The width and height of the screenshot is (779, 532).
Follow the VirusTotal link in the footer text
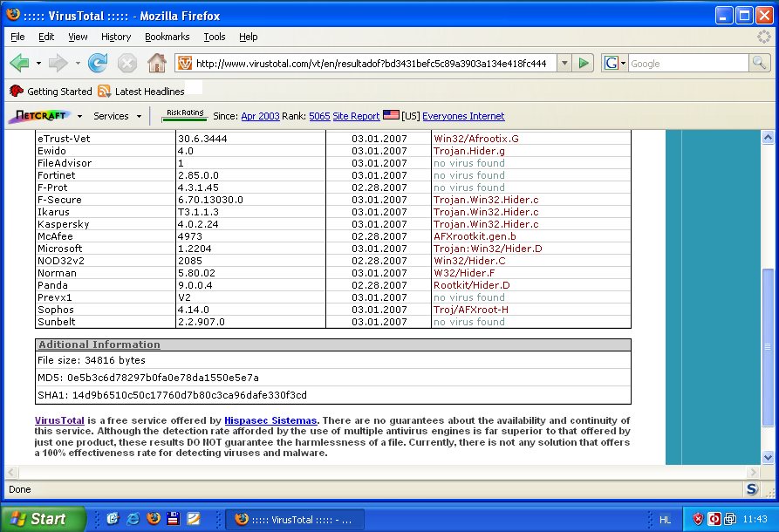point(59,420)
